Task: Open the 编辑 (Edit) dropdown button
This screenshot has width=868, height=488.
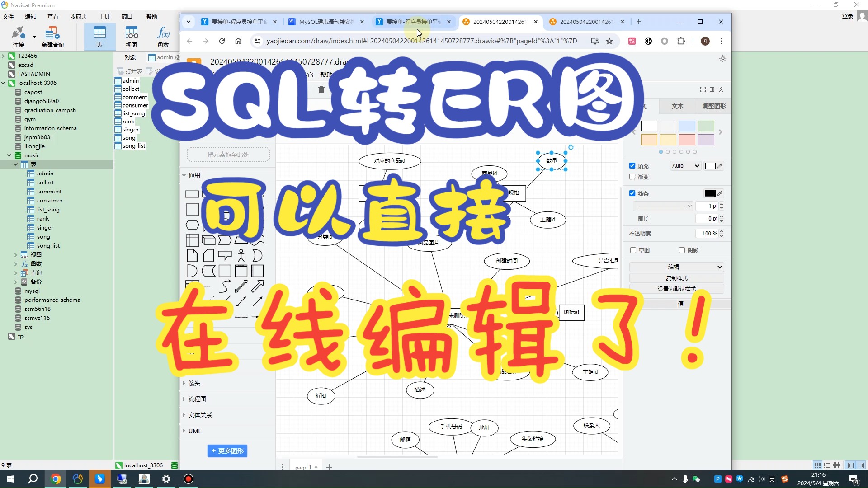Action: 676,267
